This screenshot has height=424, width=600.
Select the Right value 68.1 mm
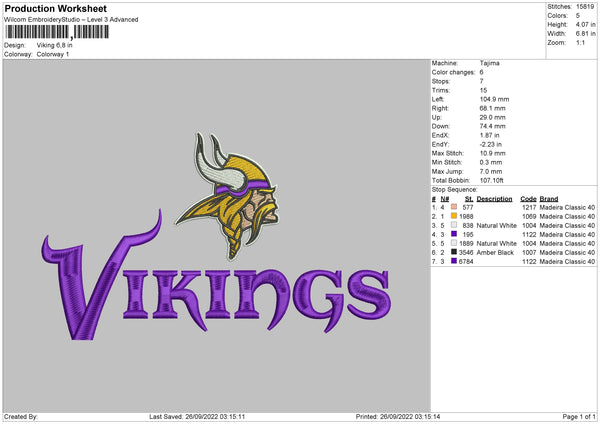tap(492, 108)
